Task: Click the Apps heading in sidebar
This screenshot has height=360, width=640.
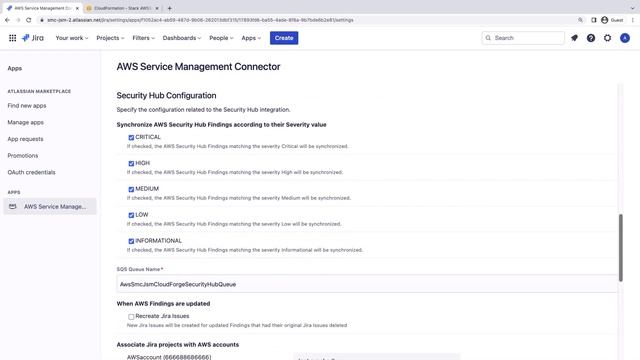Action: click(15, 69)
